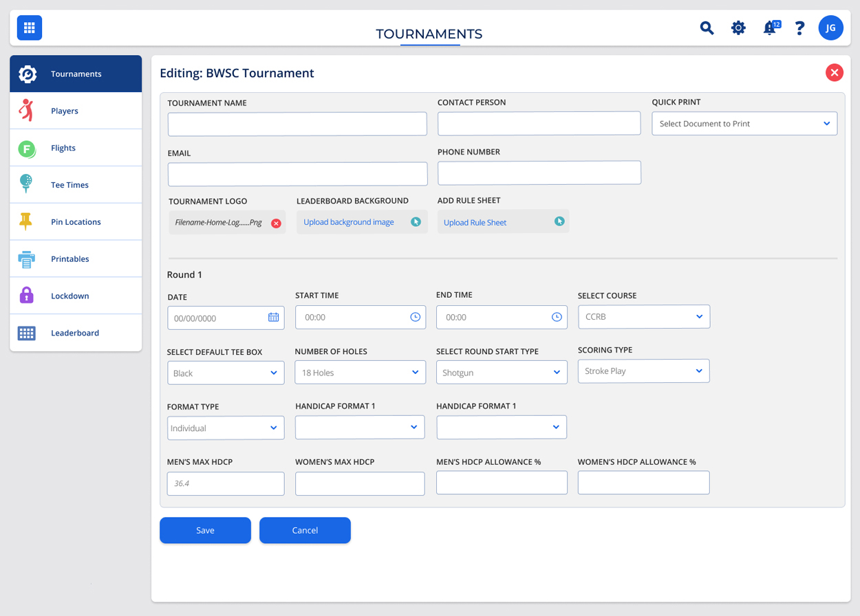This screenshot has height=616, width=860.
Task: Open Leaderboard from the sidebar
Action: [76, 333]
